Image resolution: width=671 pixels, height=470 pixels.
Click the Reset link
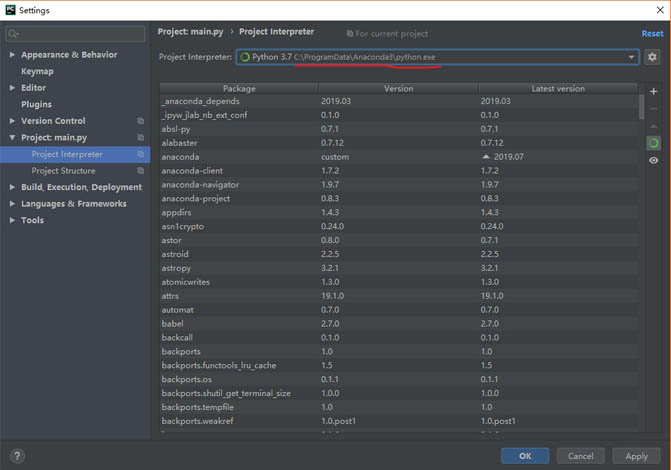pyautogui.click(x=652, y=33)
